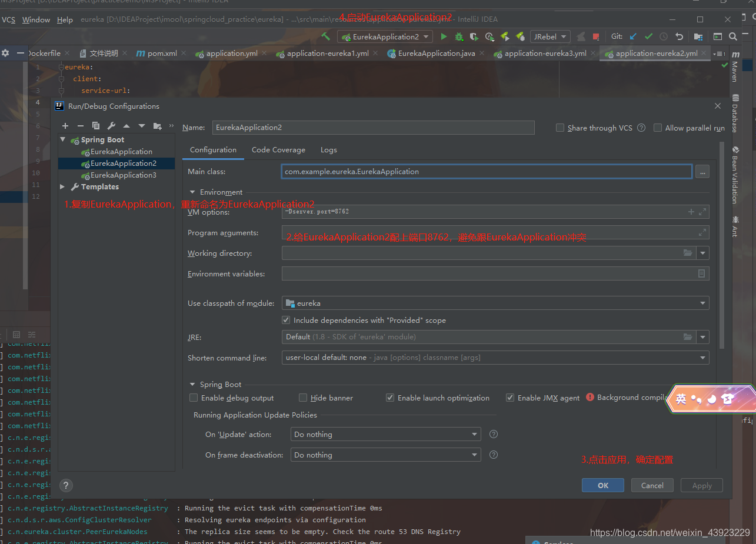This screenshot has width=756, height=544.
Task: Collapse Spring Boot tree node
Action: [x=63, y=139]
